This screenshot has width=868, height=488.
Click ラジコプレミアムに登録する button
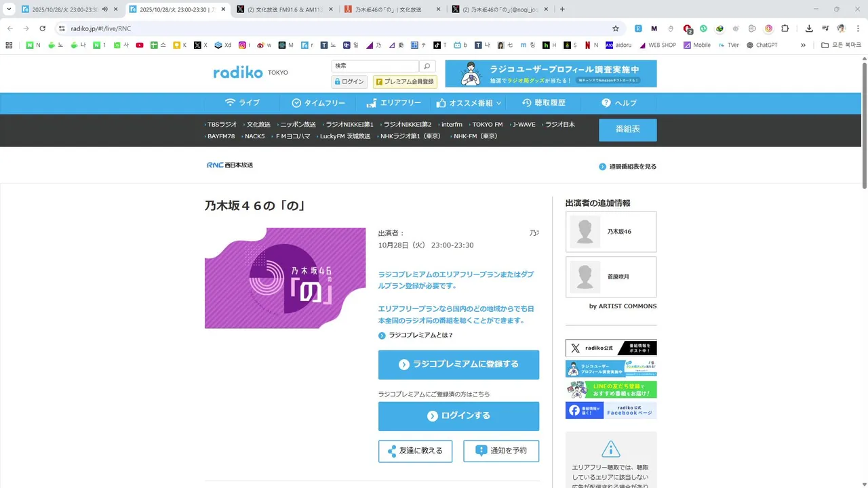pyautogui.click(x=458, y=365)
